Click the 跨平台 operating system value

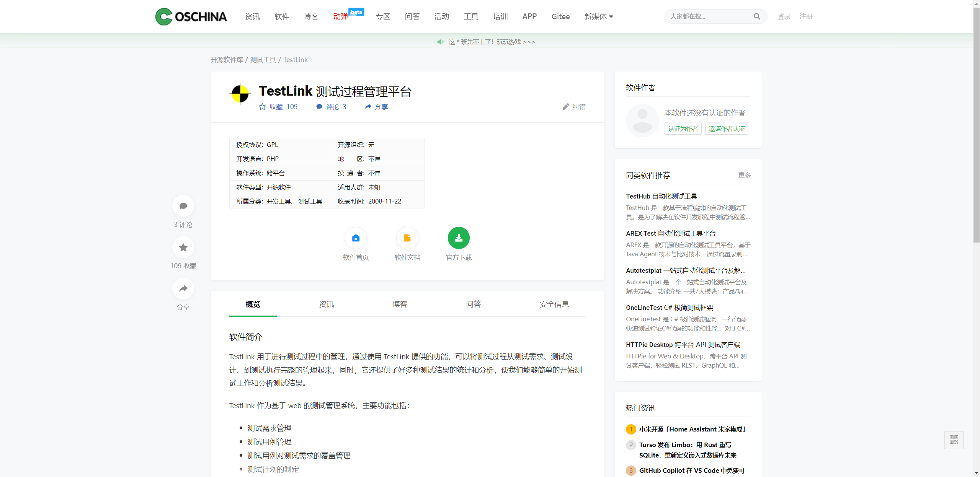click(276, 173)
